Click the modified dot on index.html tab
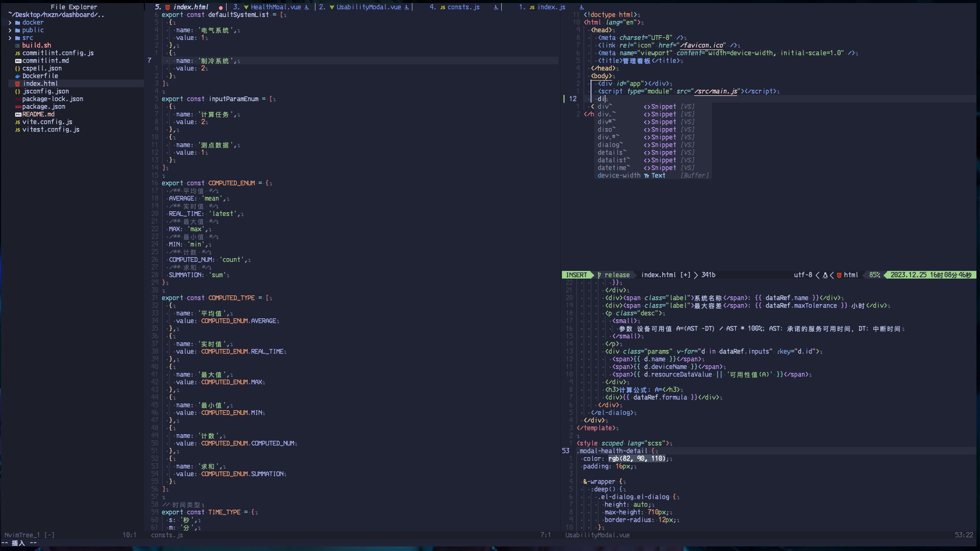Screen dimensions: 980x551 [220, 8]
